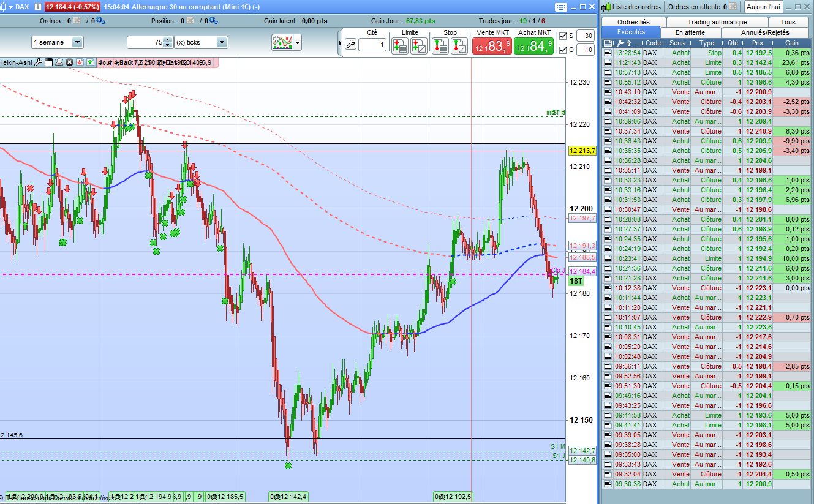Click the 18T countdown label on price axis
This screenshot has height=504, width=814.
click(x=576, y=280)
